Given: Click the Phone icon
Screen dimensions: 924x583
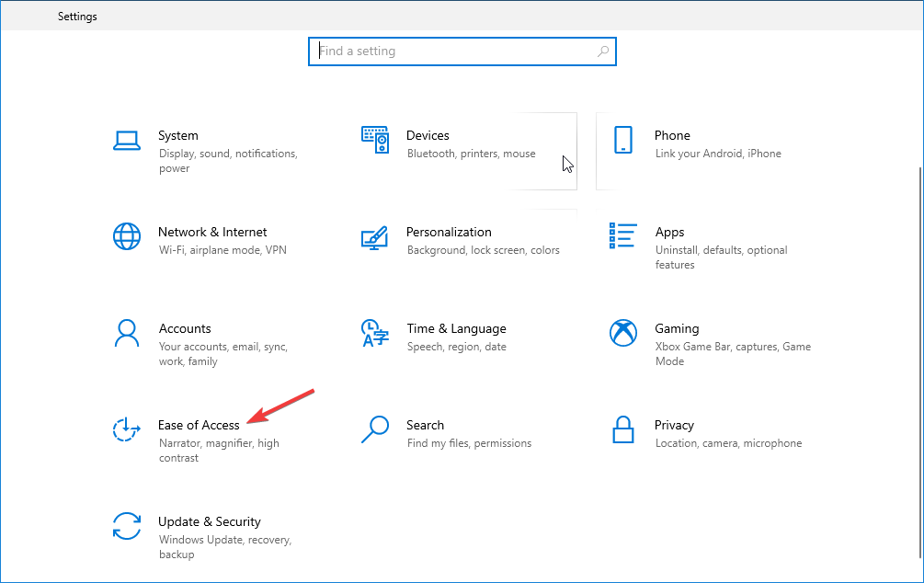Looking at the screenshot, I should [623, 140].
